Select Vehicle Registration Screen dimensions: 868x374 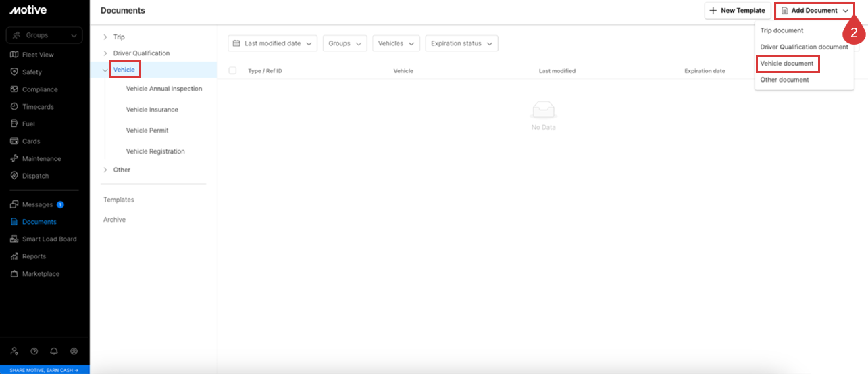(155, 151)
